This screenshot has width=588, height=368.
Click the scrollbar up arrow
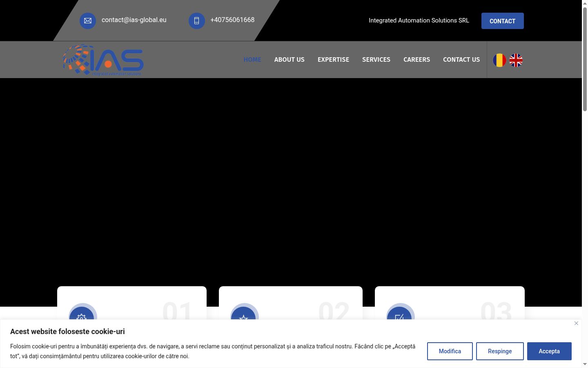click(x=585, y=3)
